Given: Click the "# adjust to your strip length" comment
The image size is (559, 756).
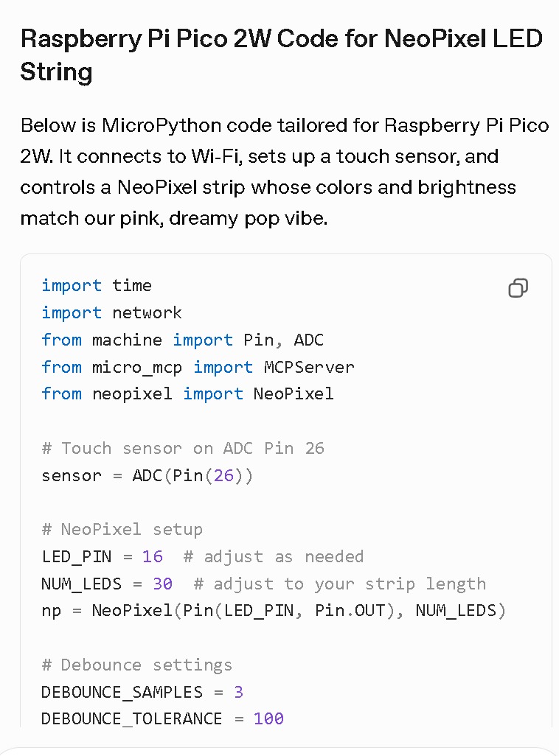Looking at the screenshot, I should tap(340, 584).
